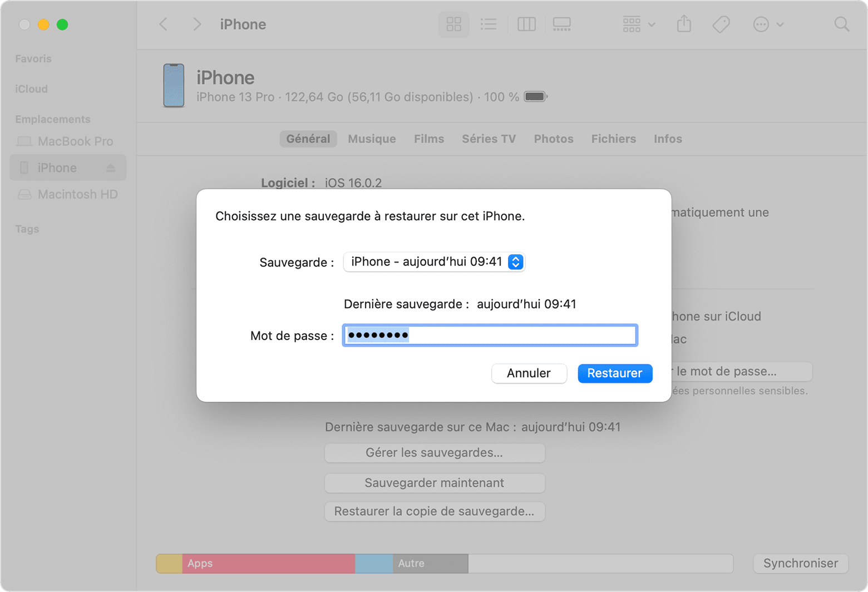Click the forward navigation arrow
The width and height of the screenshot is (868, 592).
click(x=198, y=24)
